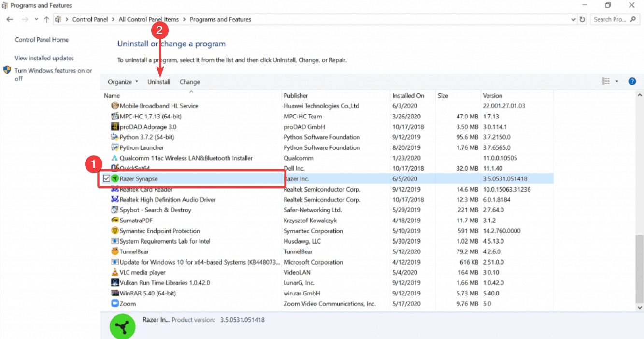Open help via blue question mark icon
Screen dimensions: 644x339
tap(632, 82)
